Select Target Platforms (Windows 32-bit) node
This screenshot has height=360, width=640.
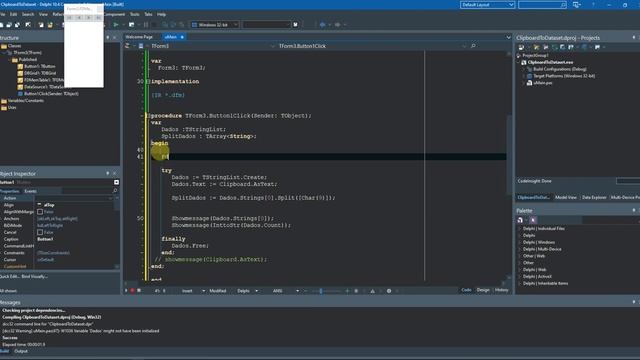pyautogui.click(x=563, y=76)
